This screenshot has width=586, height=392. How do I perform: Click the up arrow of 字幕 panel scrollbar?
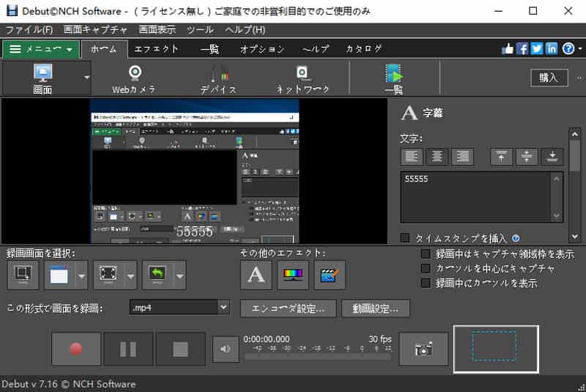click(x=575, y=134)
